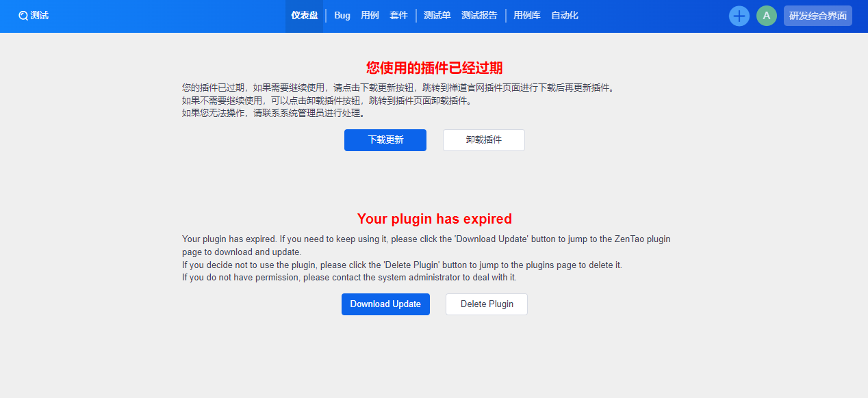Select the 测试单 navigation item
The height and width of the screenshot is (398, 868).
[x=437, y=16]
